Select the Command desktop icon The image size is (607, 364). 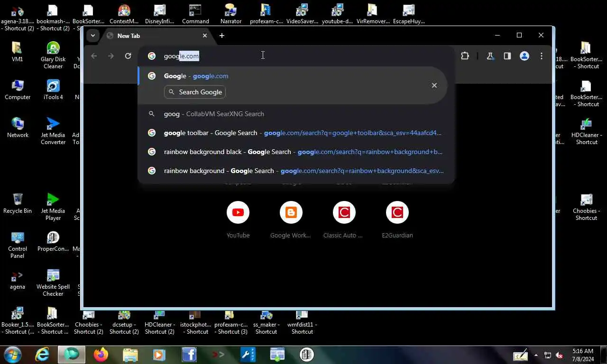[x=195, y=14]
